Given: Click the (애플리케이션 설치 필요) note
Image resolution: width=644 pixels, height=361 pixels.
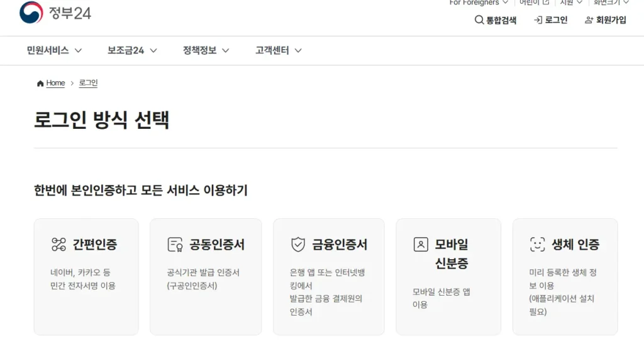Looking at the screenshot, I should click(562, 305).
